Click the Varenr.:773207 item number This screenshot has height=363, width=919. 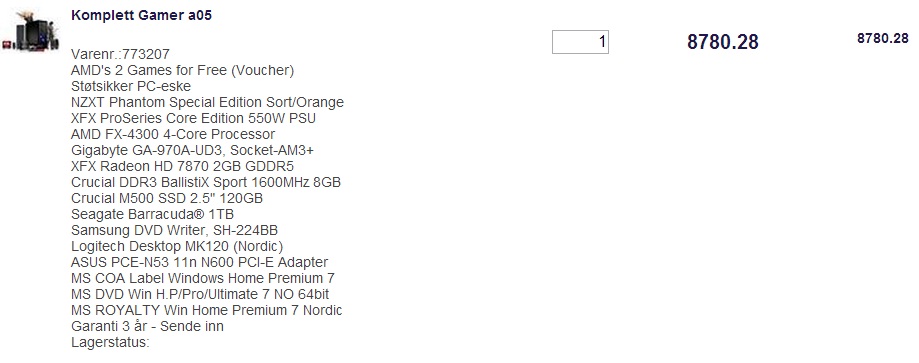[x=120, y=55]
